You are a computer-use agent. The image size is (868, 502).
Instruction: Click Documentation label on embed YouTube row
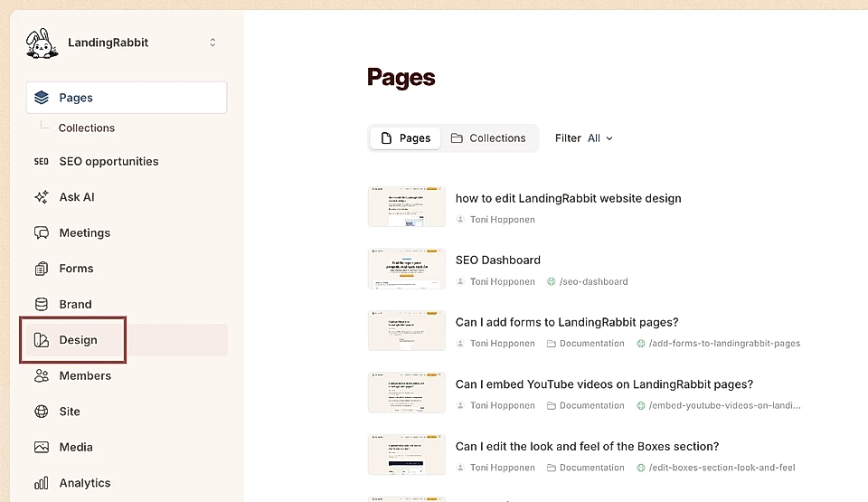coord(591,405)
